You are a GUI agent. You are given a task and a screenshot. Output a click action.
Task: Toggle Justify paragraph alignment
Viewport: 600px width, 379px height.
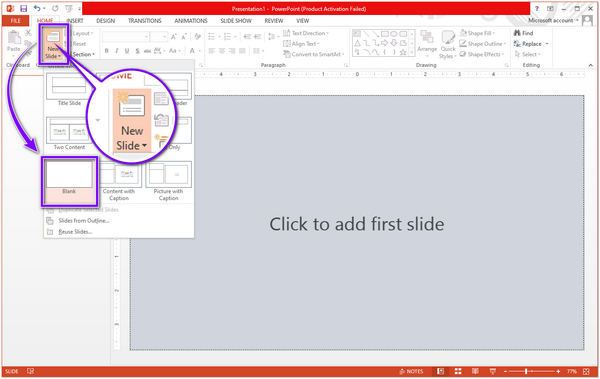pos(242,51)
